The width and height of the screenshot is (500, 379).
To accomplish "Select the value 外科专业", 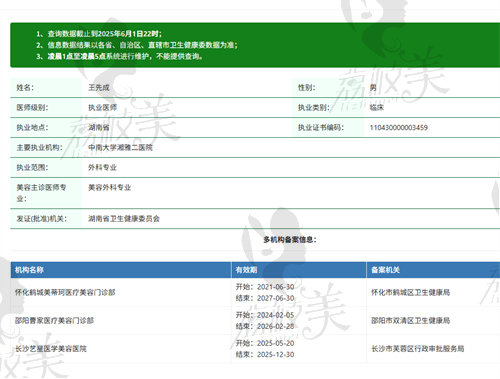I will coord(102,167).
